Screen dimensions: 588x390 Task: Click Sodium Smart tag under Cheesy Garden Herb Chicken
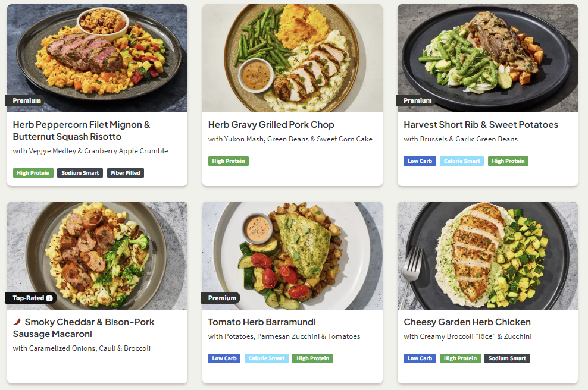coord(506,358)
